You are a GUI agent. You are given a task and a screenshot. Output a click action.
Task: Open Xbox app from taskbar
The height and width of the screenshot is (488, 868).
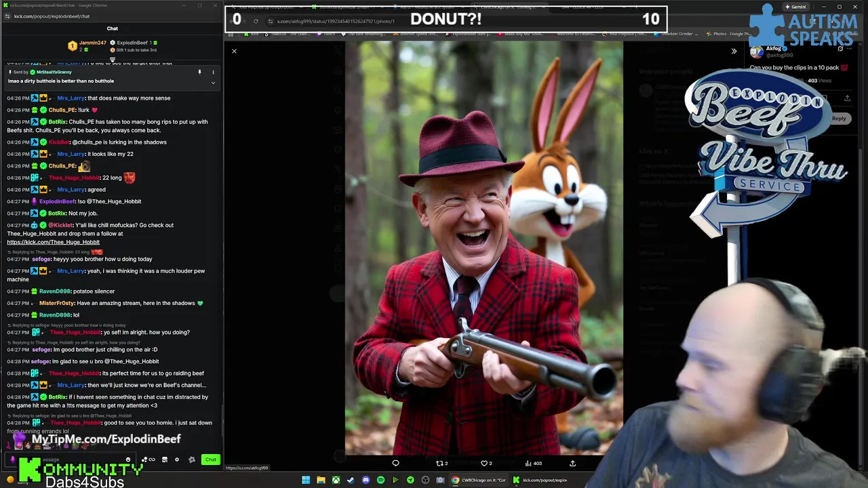pos(336,480)
